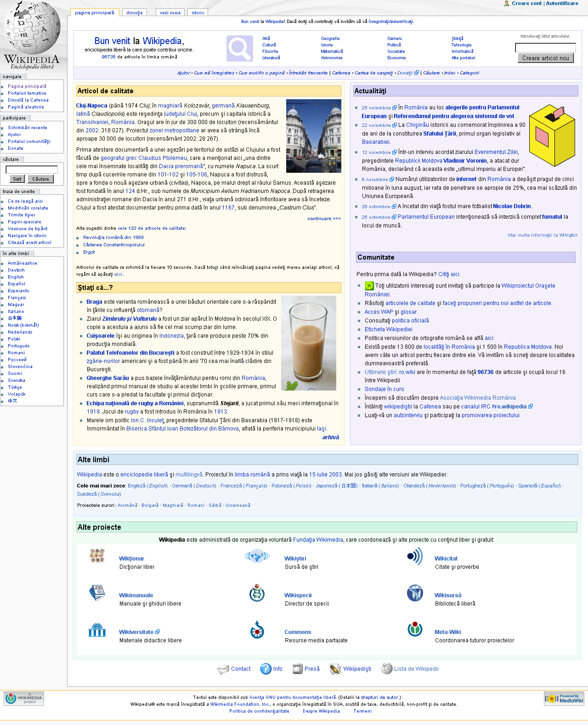The image size is (588, 725).
Task: Open the Wikționar dictionary icon
Action: coord(97,555)
